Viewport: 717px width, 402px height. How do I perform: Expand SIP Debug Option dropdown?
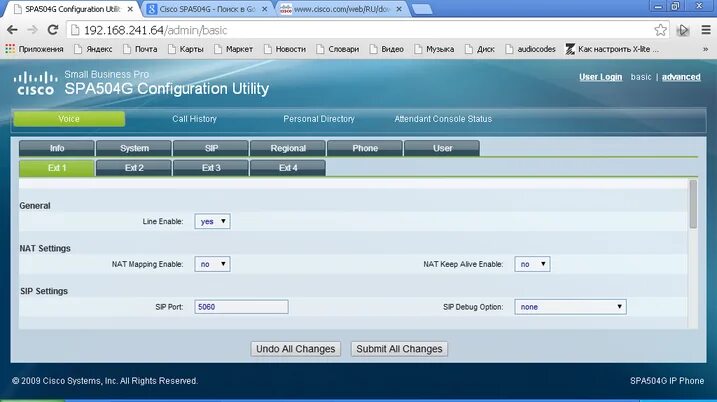coord(570,307)
